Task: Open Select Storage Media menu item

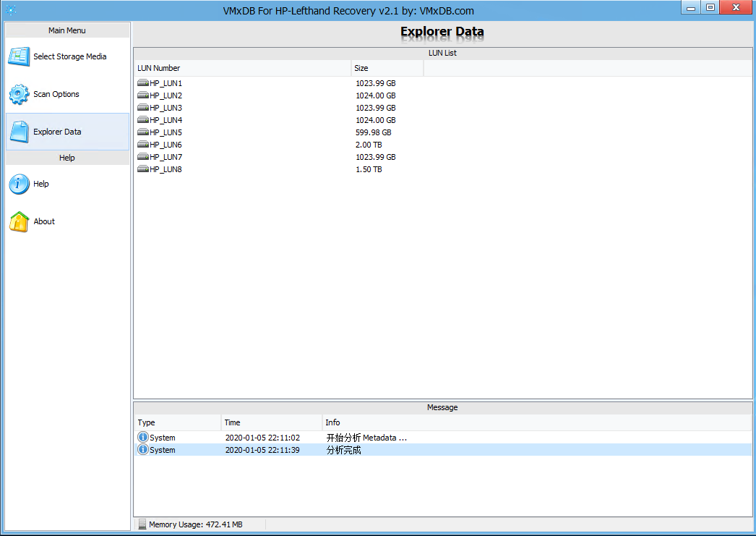Action: [x=67, y=56]
